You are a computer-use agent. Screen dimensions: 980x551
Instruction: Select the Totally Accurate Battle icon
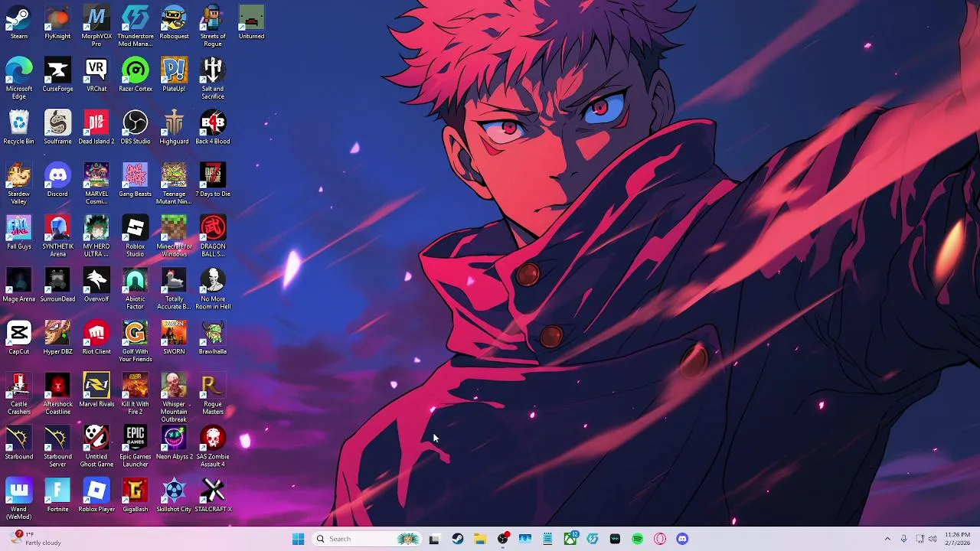coord(174,289)
